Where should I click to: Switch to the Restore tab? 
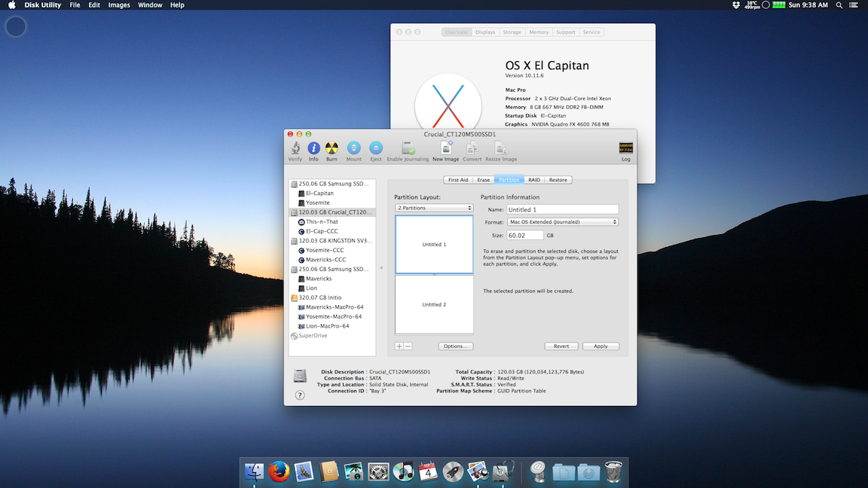(558, 180)
